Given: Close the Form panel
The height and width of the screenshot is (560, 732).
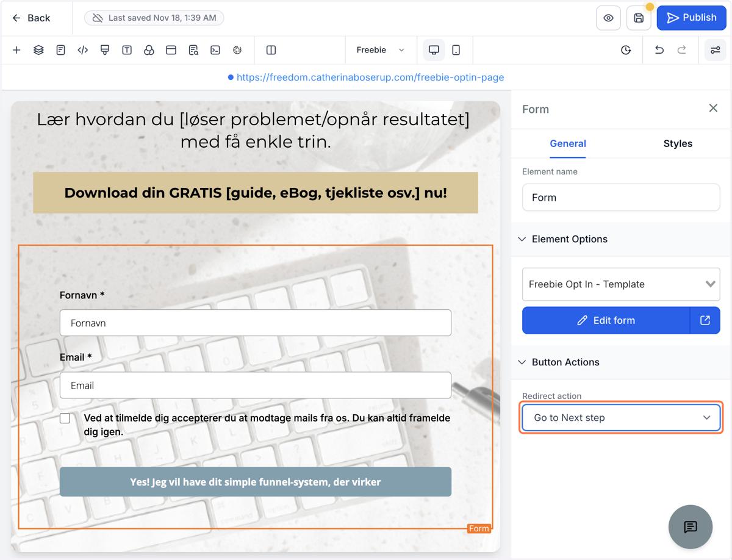Looking at the screenshot, I should click(x=713, y=109).
